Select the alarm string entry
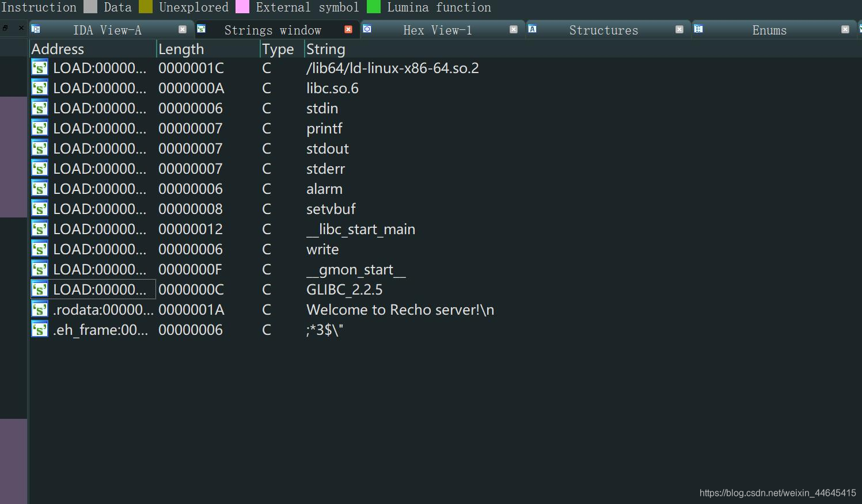The image size is (862, 504). tap(324, 189)
